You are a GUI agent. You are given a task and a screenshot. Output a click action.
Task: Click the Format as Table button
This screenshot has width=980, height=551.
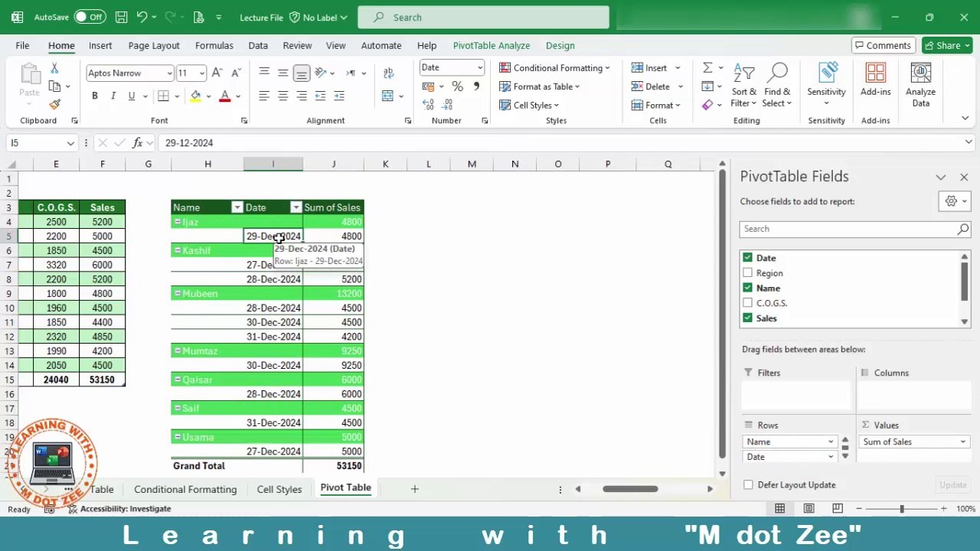[x=540, y=86]
